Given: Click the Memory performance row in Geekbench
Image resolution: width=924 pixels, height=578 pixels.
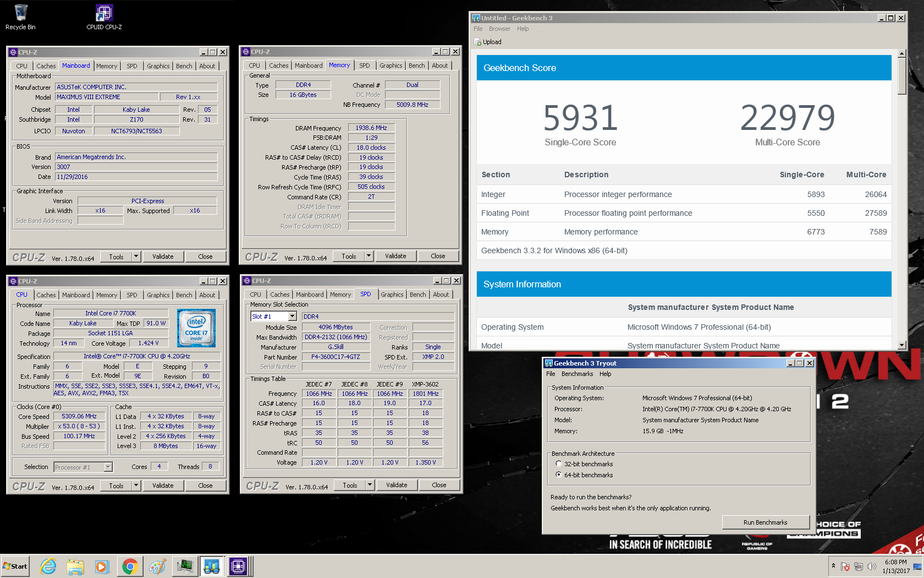Looking at the screenshot, I should pos(684,232).
